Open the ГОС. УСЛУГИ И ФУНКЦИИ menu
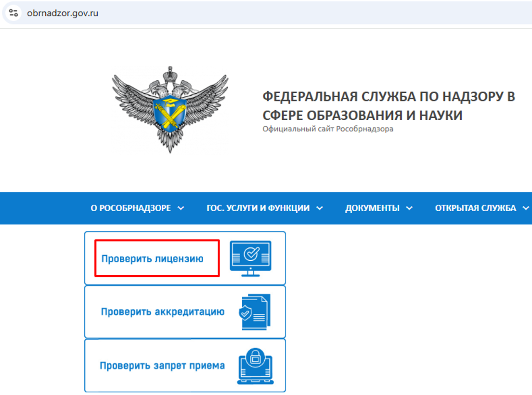The width and height of the screenshot is (532, 395). 258,208
